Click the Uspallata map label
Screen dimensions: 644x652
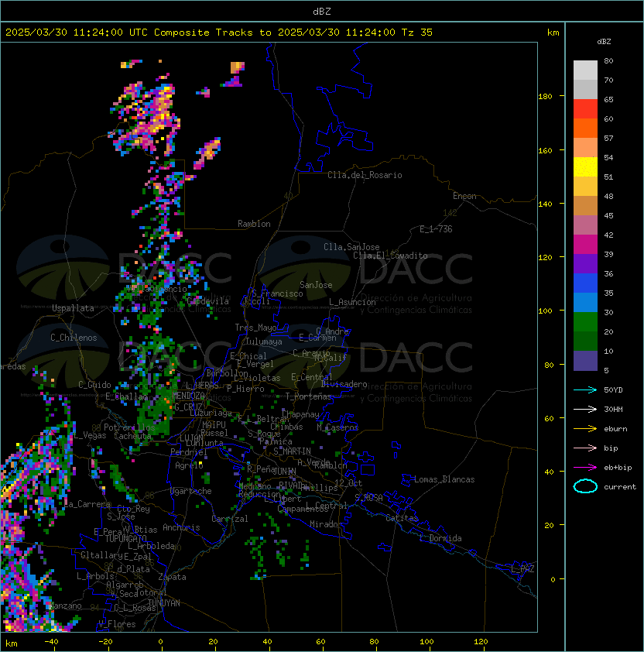click(x=73, y=308)
